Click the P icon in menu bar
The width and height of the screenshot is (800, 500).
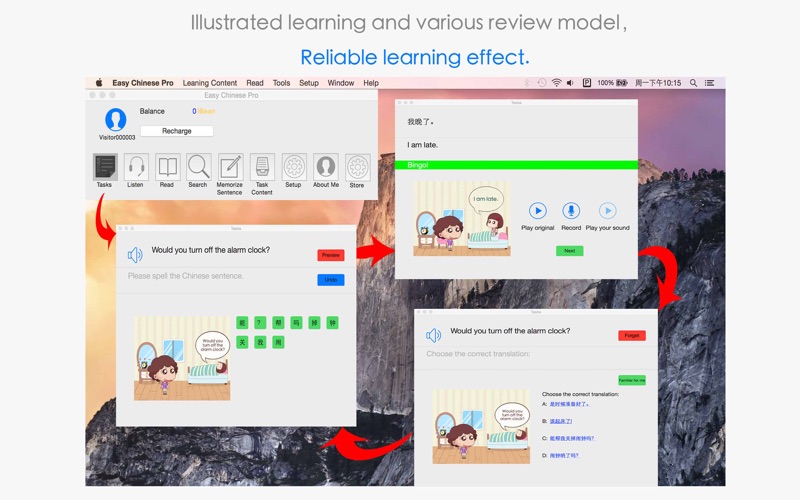pos(587,83)
